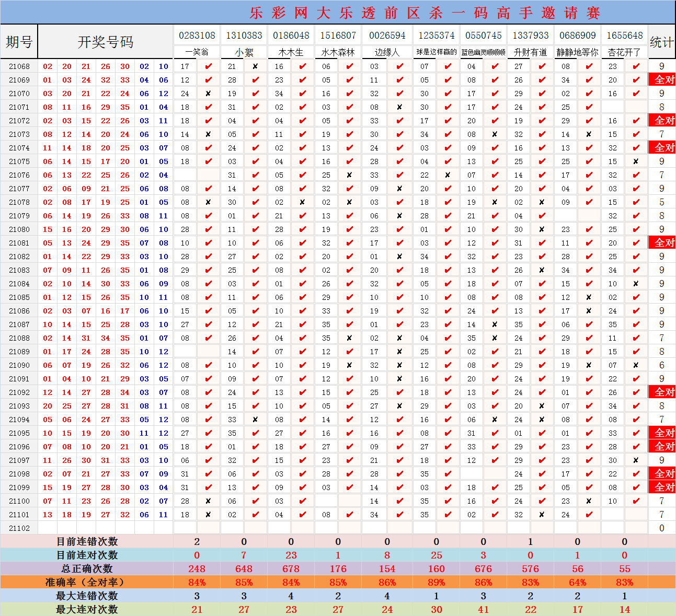Click the red 全对 cell in row 21074
Screen dimensions: 676x616
(662, 148)
